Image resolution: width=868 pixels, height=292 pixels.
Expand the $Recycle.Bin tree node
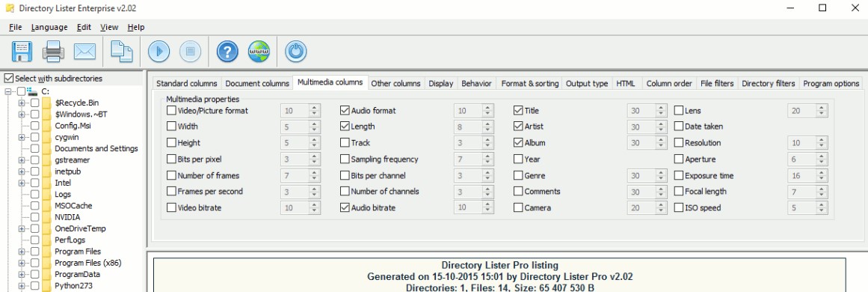pos(21,103)
